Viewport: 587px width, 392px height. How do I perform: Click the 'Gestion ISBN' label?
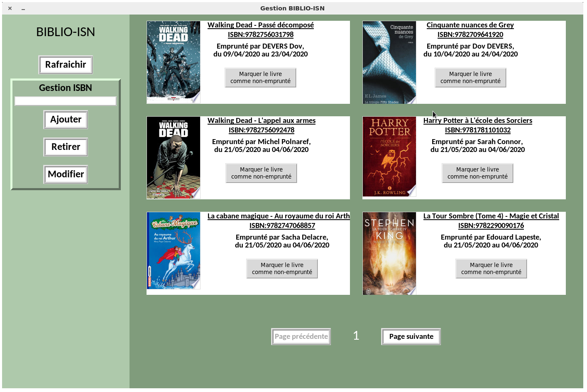coord(66,88)
